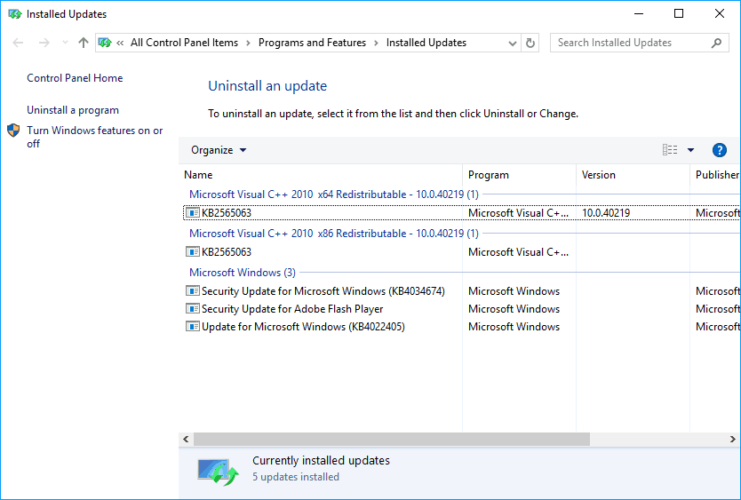The width and height of the screenshot is (741, 500).
Task: Click the search magnifier icon
Action: (716, 43)
